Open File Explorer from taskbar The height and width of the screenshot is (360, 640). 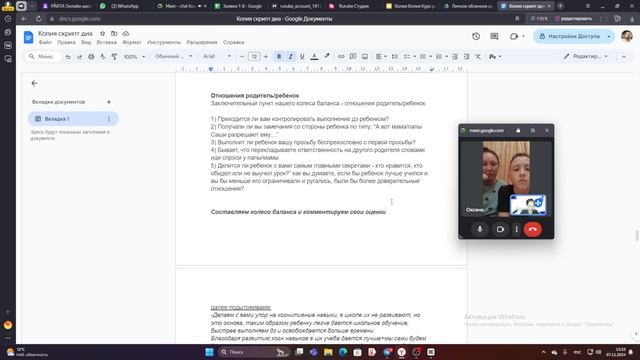tap(328, 352)
